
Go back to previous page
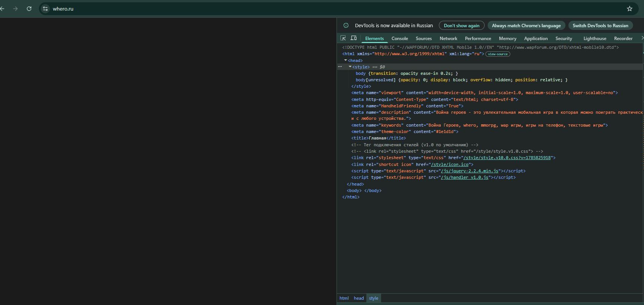(2, 9)
